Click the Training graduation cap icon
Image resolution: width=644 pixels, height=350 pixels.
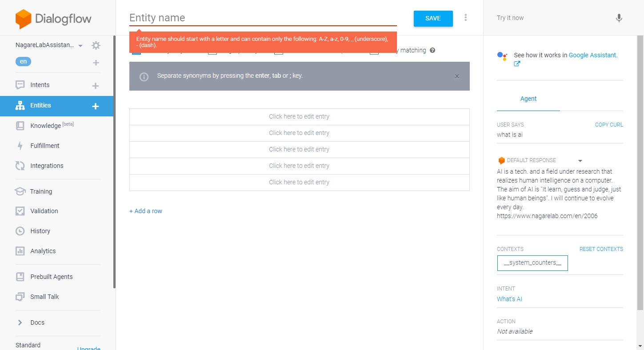tap(20, 191)
